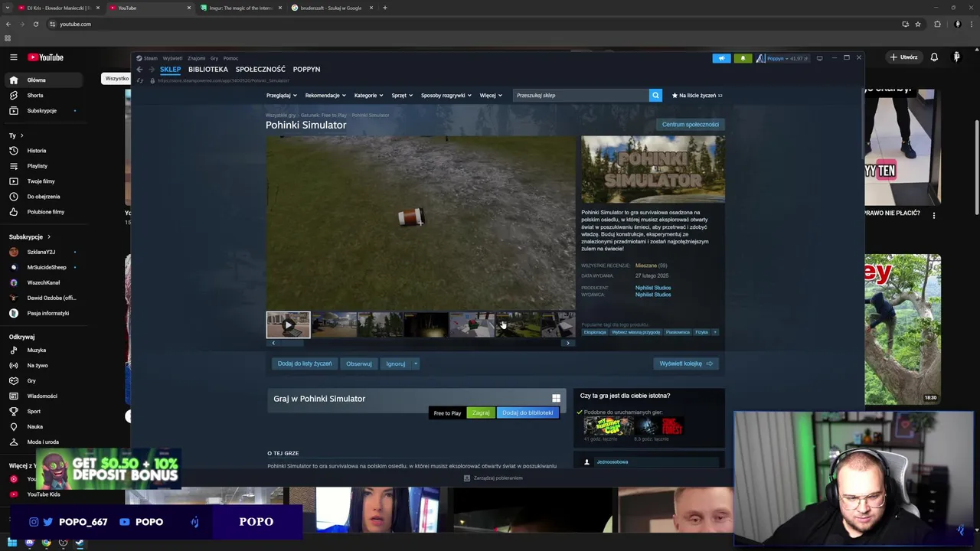This screenshot has height=551, width=980.
Task: Open YouTube hamburger menu in browser
Action: 13,57
